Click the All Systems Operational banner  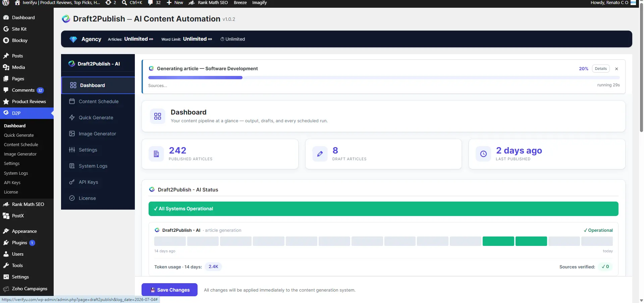(383, 209)
